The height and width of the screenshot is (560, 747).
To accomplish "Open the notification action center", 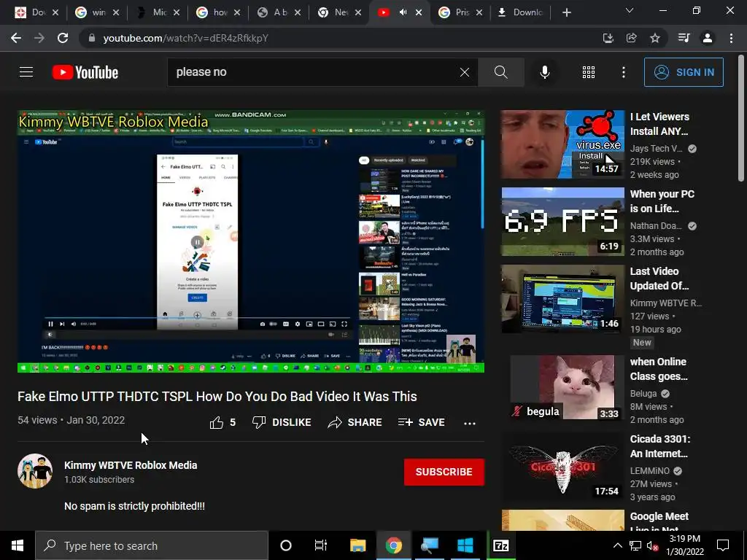I will pos(723,545).
